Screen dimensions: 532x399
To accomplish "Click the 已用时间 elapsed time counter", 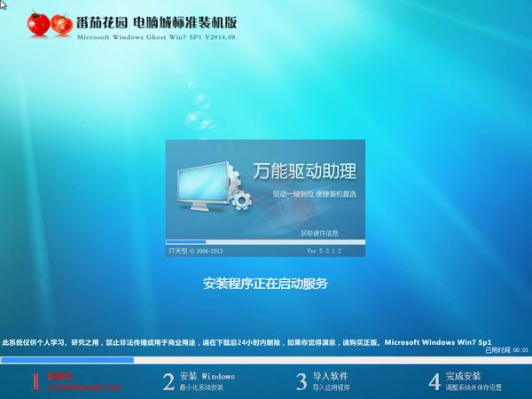I will (506, 350).
